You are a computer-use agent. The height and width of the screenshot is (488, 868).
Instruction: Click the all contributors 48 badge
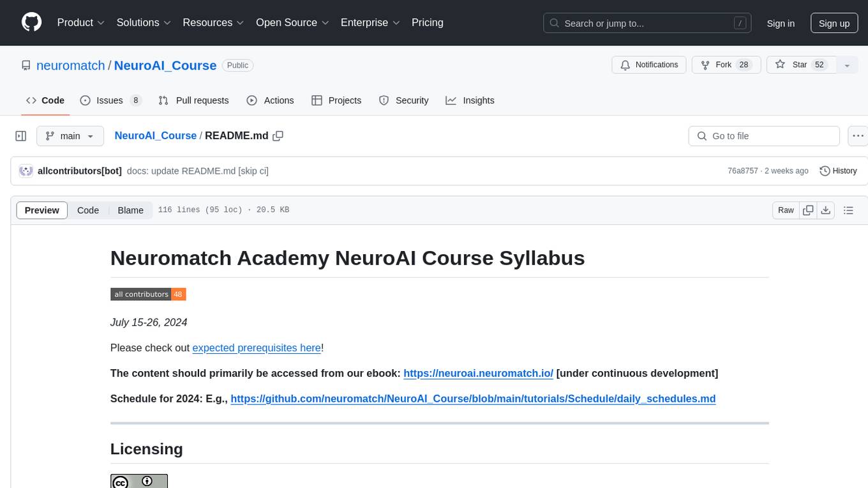click(148, 294)
